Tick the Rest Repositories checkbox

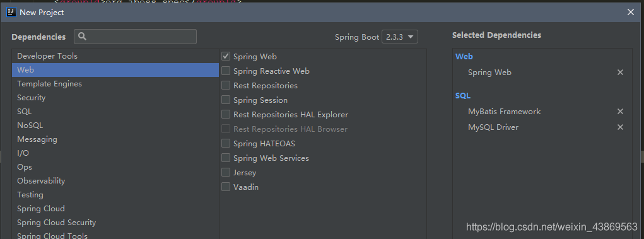tap(226, 85)
